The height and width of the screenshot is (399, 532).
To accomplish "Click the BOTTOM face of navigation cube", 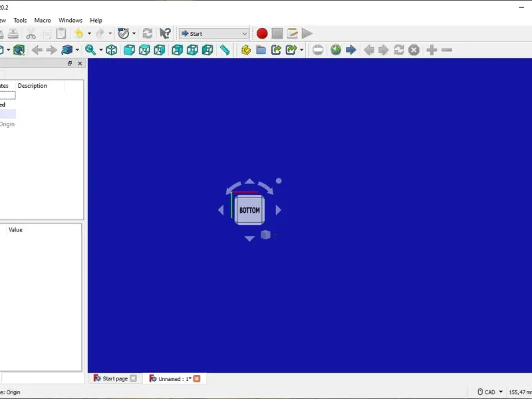I will pyautogui.click(x=249, y=210).
